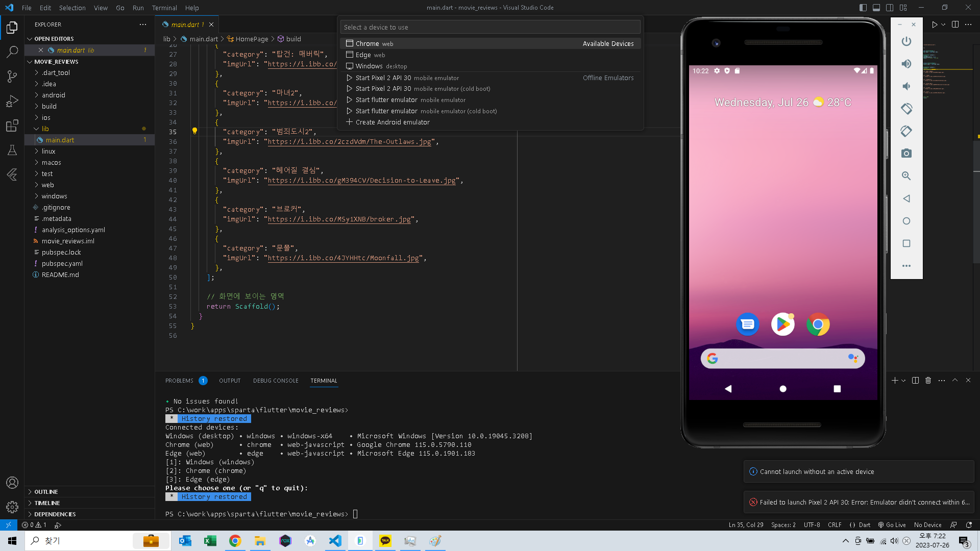
Task: Open the File menu
Action: click(27, 8)
